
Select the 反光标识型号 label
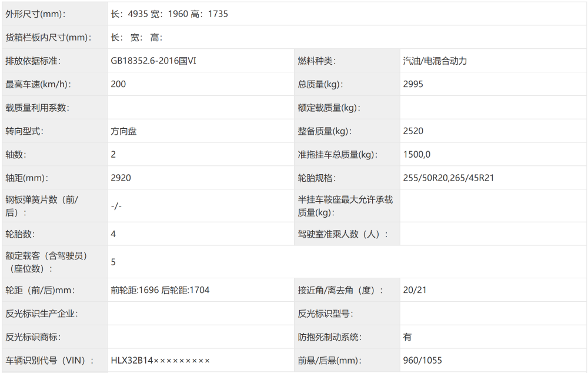click(326, 314)
